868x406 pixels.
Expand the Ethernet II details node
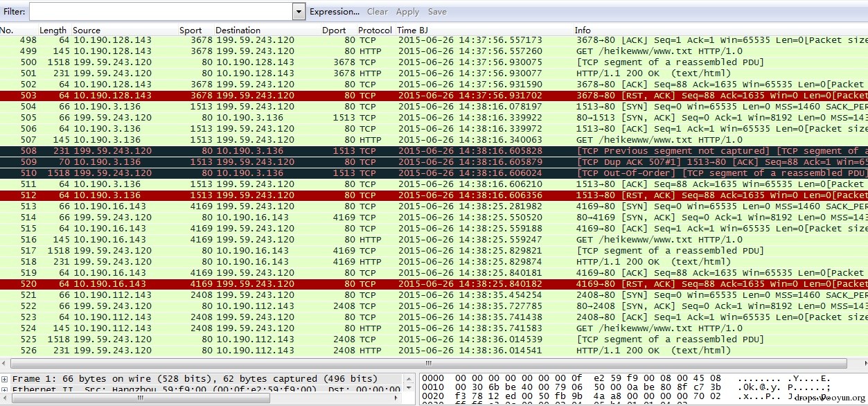[x=5, y=390]
